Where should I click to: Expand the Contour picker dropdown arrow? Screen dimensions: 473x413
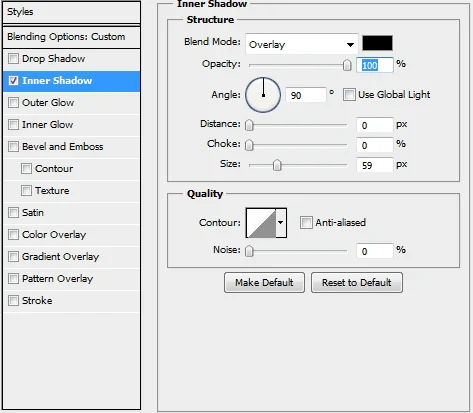(x=281, y=223)
